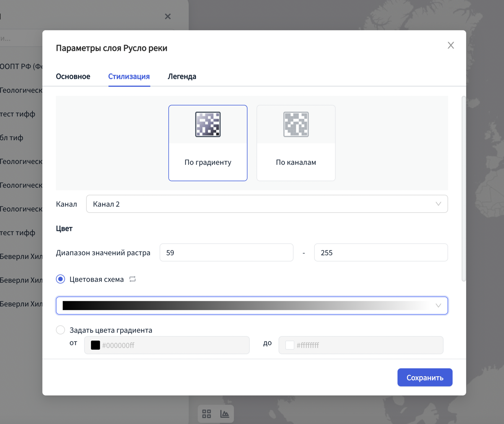Click the Сохранить button
The height and width of the screenshot is (424, 504).
[424, 377]
